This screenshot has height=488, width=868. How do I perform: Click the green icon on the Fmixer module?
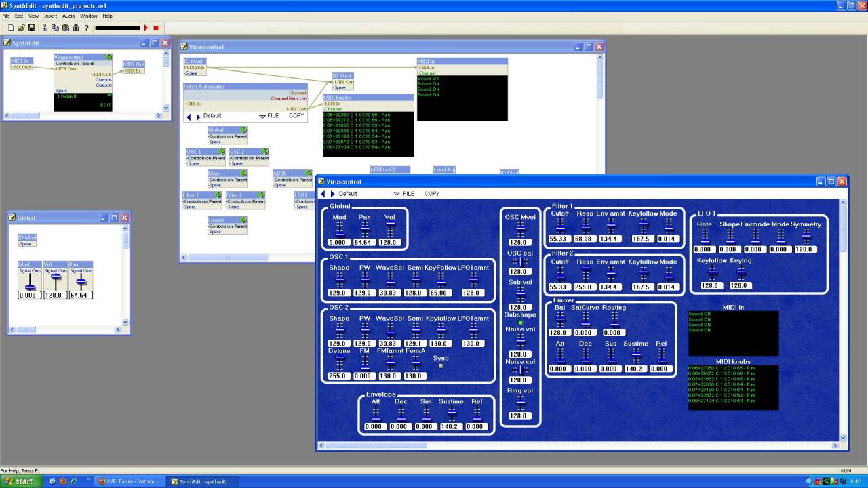click(243, 220)
